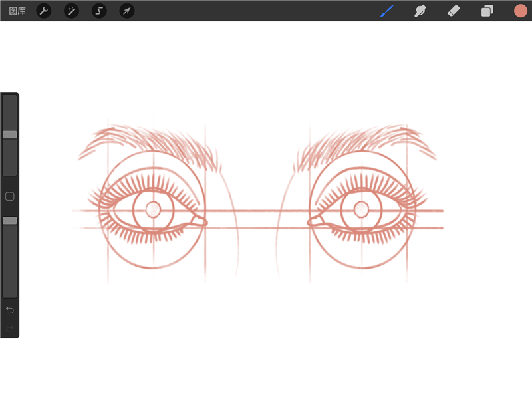Select the Eraser tool
Image resolution: width=532 pixels, height=399 pixels.
pos(454,11)
